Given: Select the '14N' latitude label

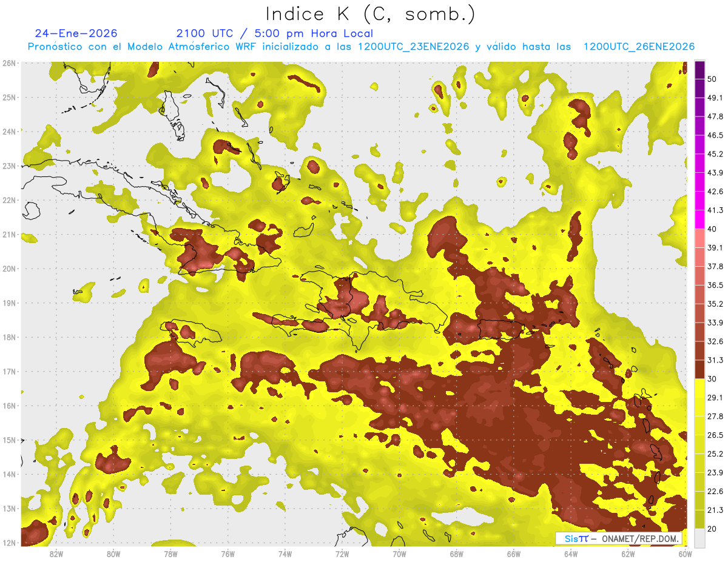Looking at the screenshot, I should pos(9,474).
